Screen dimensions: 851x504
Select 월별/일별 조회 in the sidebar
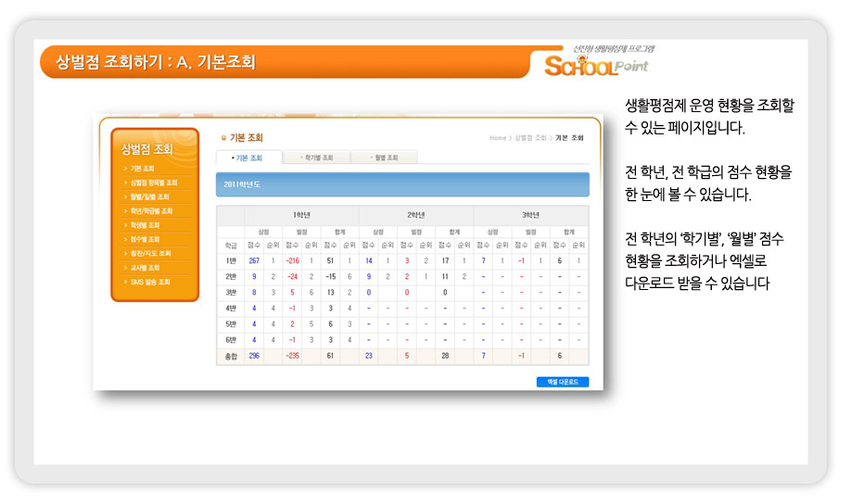click(x=149, y=196)
